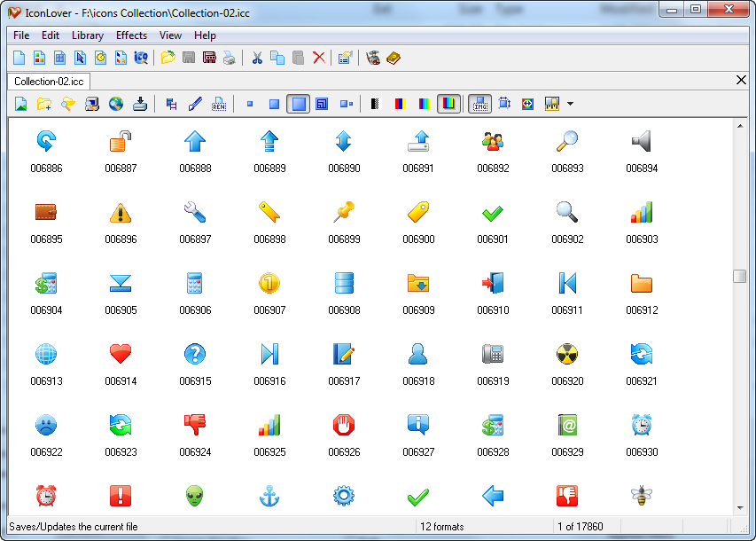Image resolution: width=756 pixels, height=541 pixels.
Task: Enable black and white color mode
Action: point(375,104)
